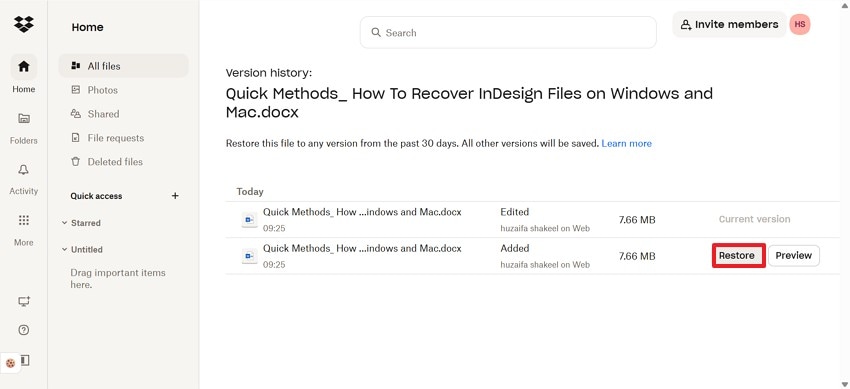850x389 pixels.
Task: Preview the Added version
Action: click(x=794, y=256)
